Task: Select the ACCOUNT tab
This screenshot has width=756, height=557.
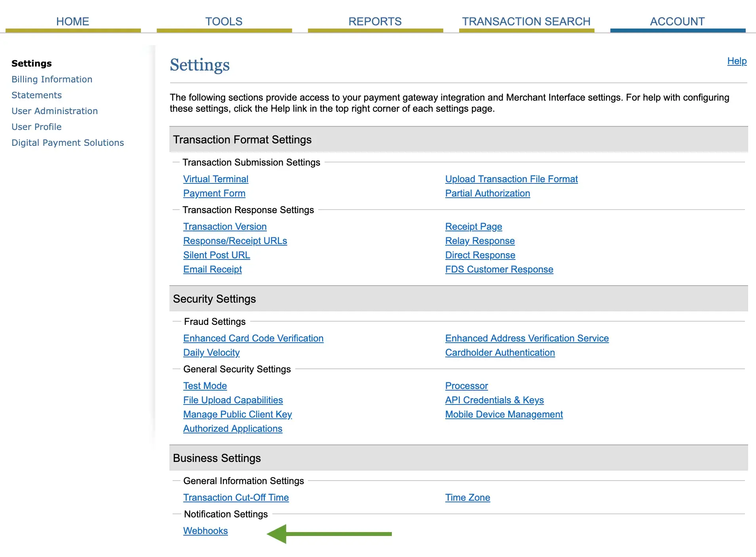Action: click(678, 21)
